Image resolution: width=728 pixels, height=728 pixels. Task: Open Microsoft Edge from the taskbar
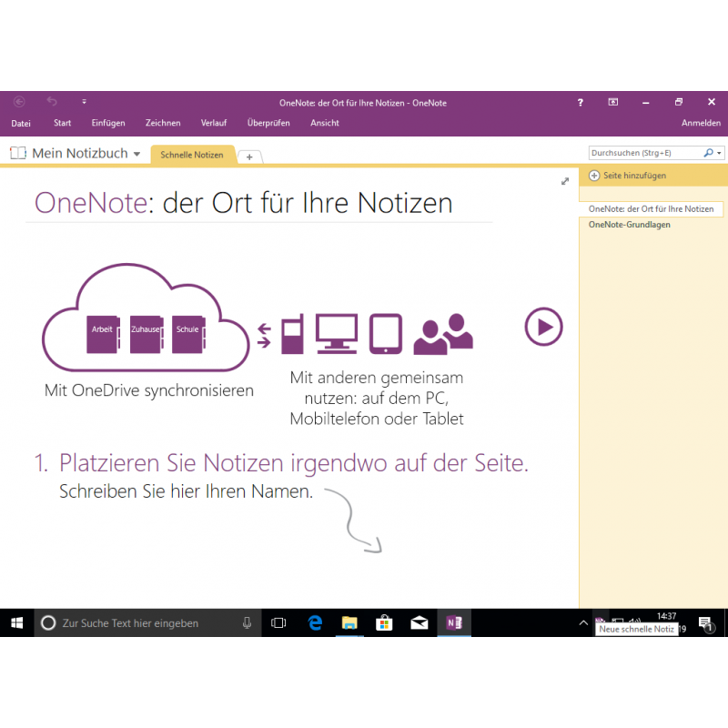(x=315, y=622)
